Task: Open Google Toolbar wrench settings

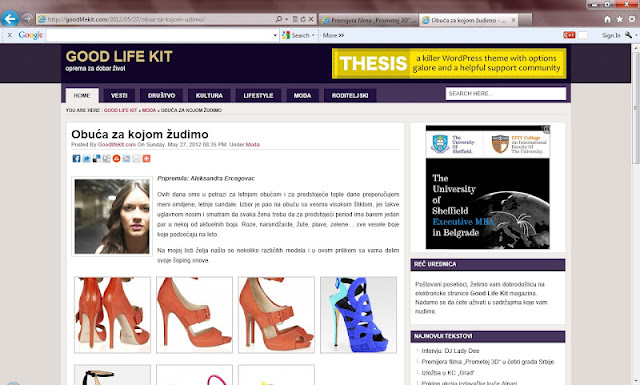Action: pos(629,35)
